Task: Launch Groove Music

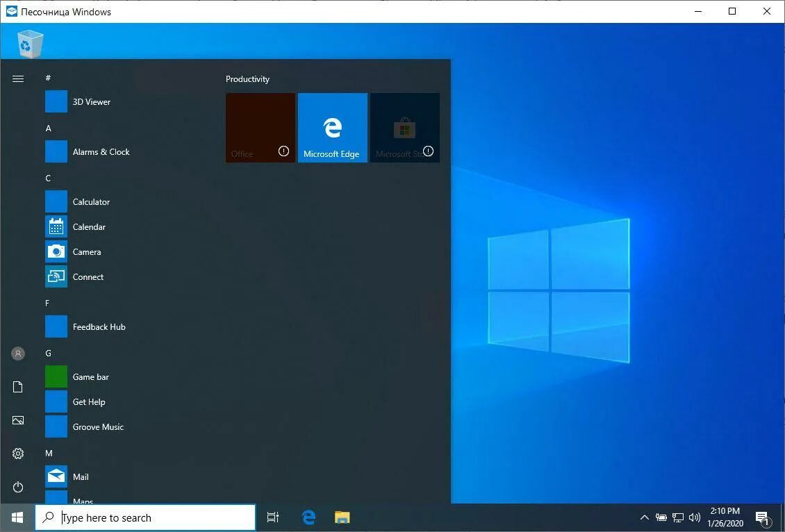Action: click(98, 426)
